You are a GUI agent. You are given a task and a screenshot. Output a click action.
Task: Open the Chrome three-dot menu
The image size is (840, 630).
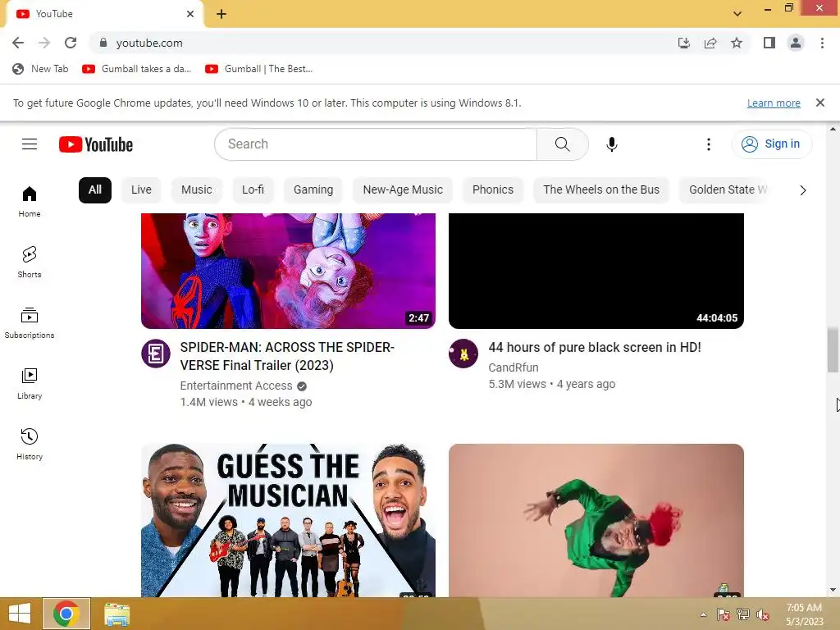[822, 43]
